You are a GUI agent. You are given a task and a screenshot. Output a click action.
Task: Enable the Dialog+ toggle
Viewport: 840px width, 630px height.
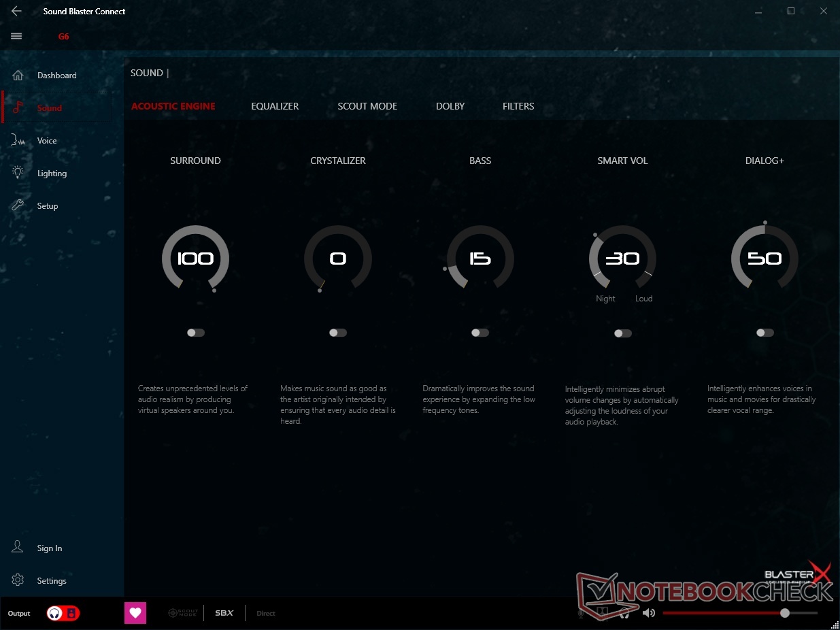coord(765,333)
